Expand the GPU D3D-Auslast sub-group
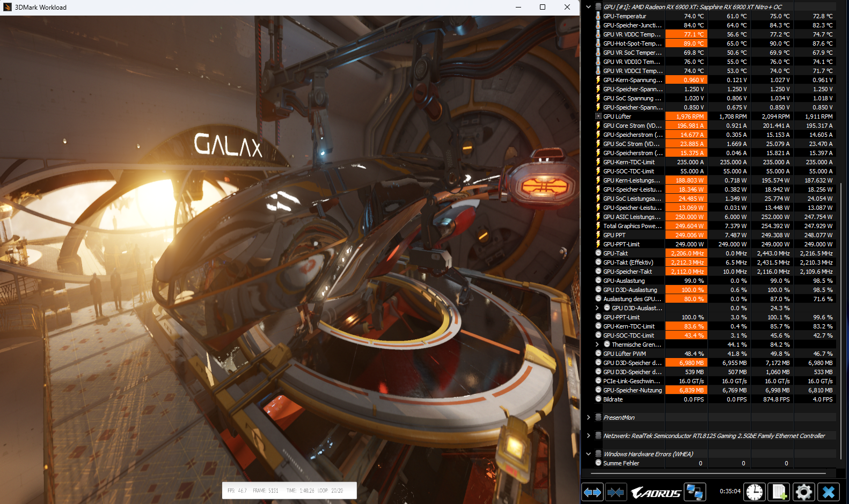Image resolution: width=849 pixels, height=504 pixels. click(x=597, y=308)
